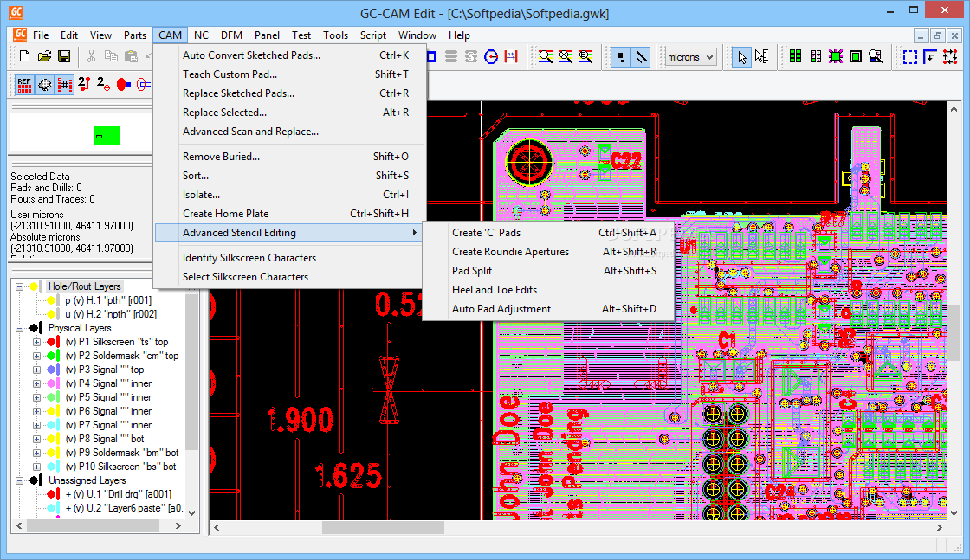Save the project with the floppy icon
Viewport: 970px width, 560px height.
tap(64, 57)
